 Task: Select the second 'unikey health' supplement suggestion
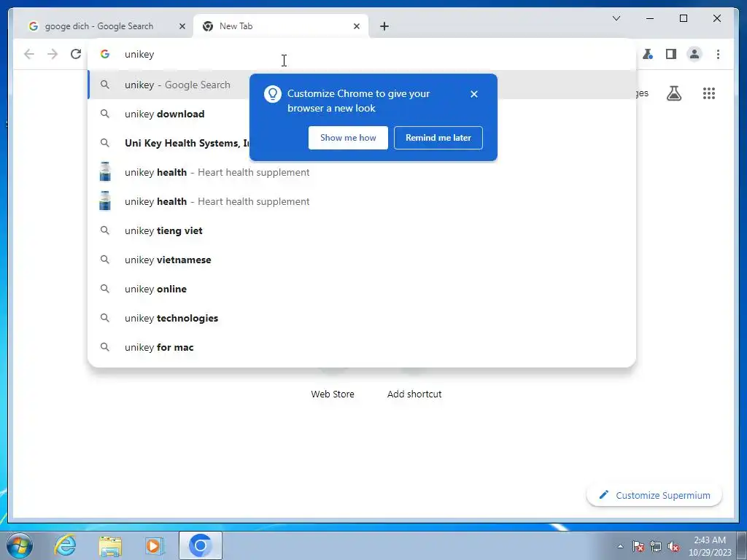point(362,201)
